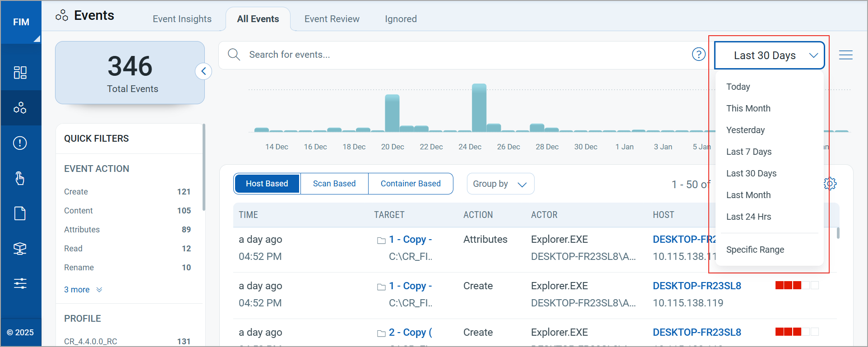868x347 pixels.
Task: Open '1 - Copy -' target in Attributes row
Action: 411,240
